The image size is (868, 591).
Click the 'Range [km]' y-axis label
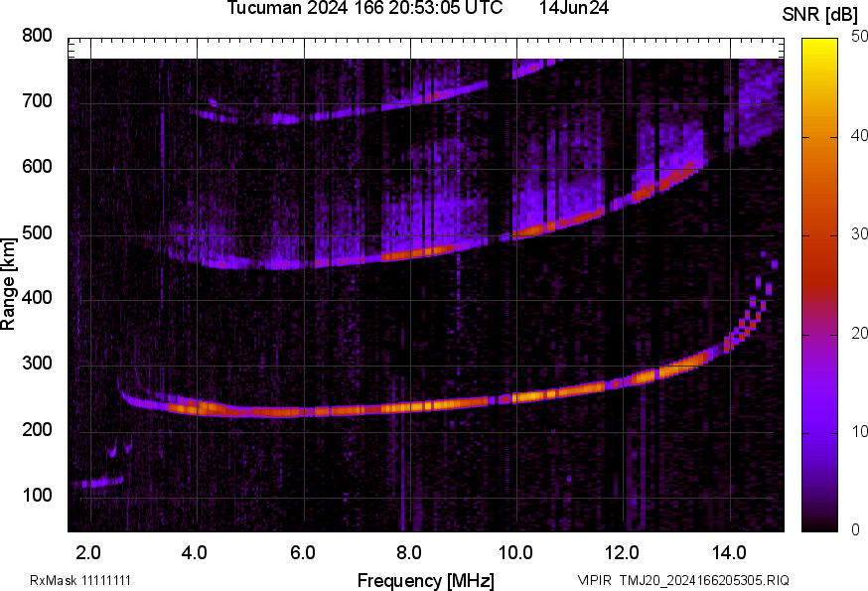coord(8,284)
